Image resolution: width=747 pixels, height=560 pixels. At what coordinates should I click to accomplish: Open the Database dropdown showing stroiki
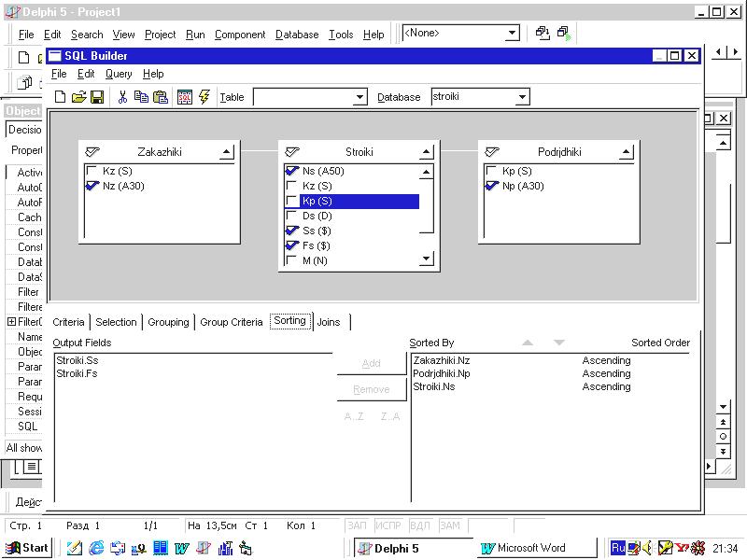[x=522, y=97]
